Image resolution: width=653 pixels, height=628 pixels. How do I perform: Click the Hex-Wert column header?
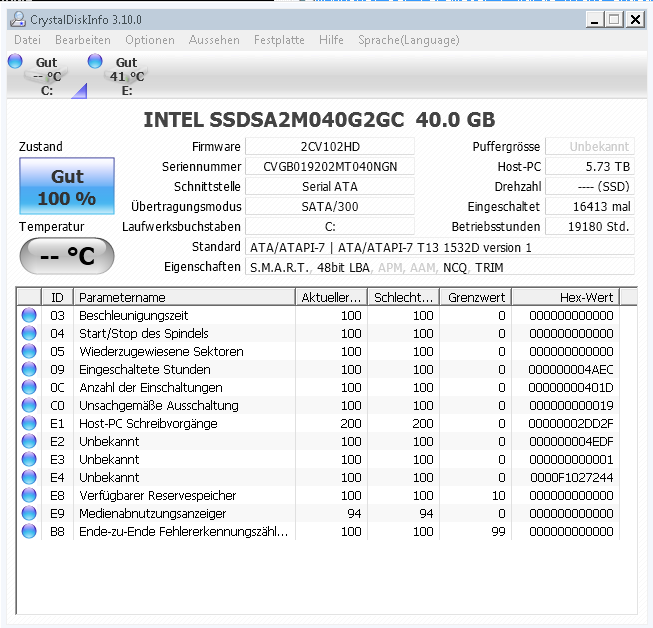click(566, 297)
